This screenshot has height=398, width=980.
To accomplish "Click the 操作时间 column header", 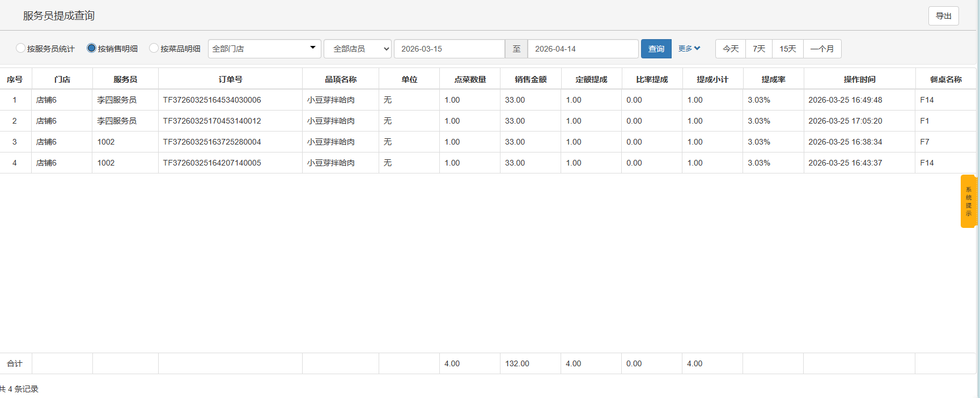I will point(859,79).
